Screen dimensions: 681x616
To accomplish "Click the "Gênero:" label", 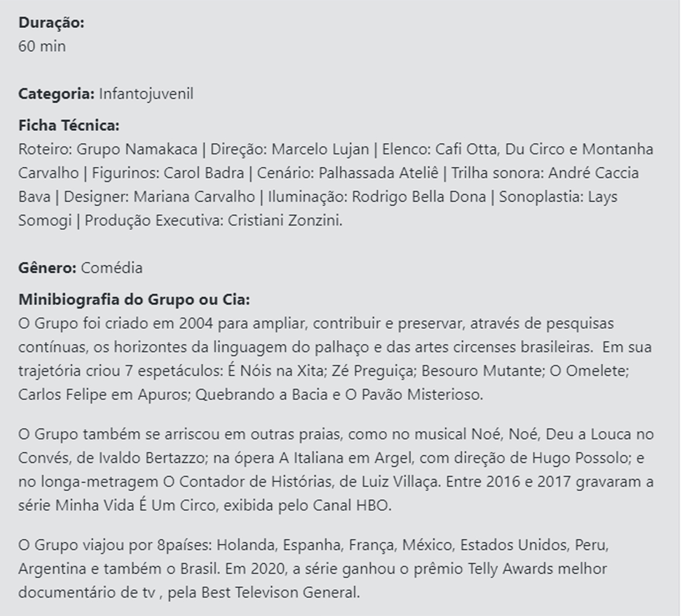I will (47, 268).
